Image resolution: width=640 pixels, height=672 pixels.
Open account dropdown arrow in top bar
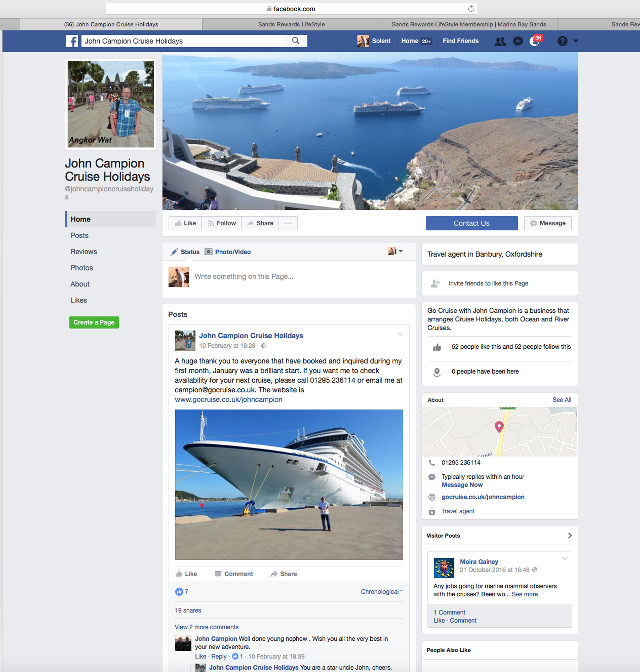coord(576,41)
